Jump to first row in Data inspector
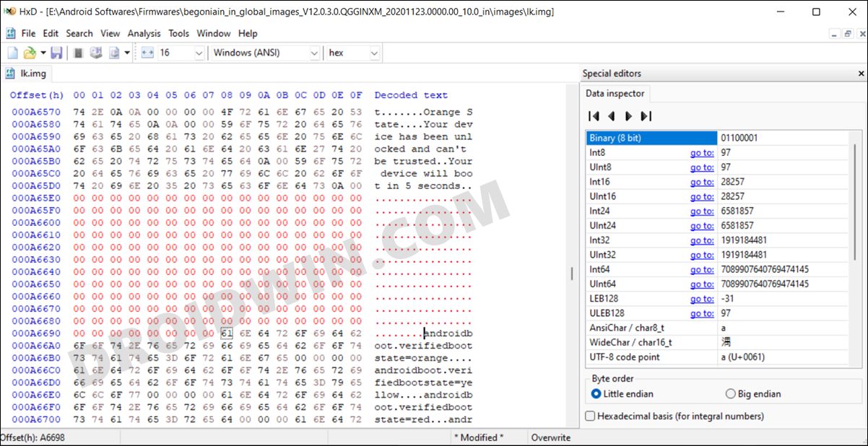The height and width of the screenshot is (446, 868). click(x=593, y=116)
